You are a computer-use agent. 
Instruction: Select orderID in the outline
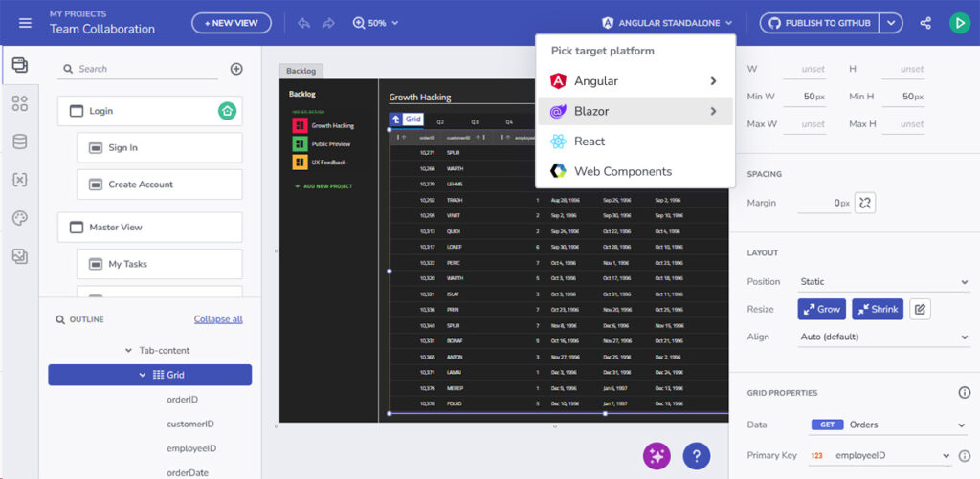(183, 400)
